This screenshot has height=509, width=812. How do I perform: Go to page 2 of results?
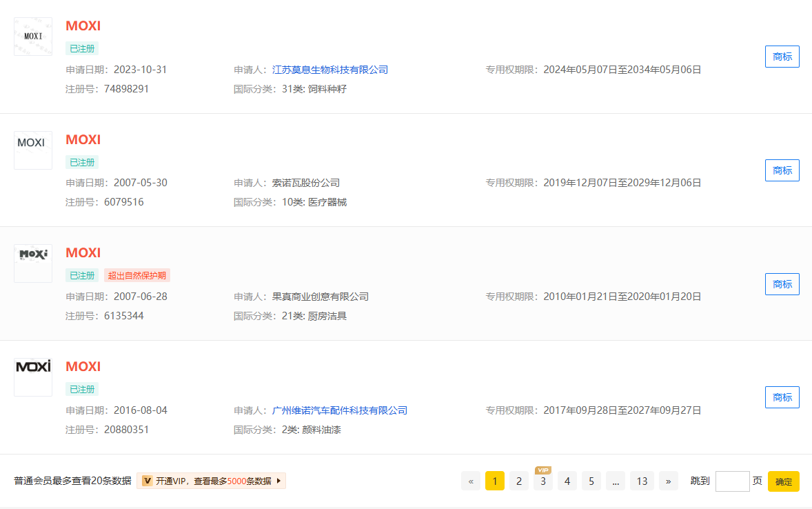(x=519, y=481)
